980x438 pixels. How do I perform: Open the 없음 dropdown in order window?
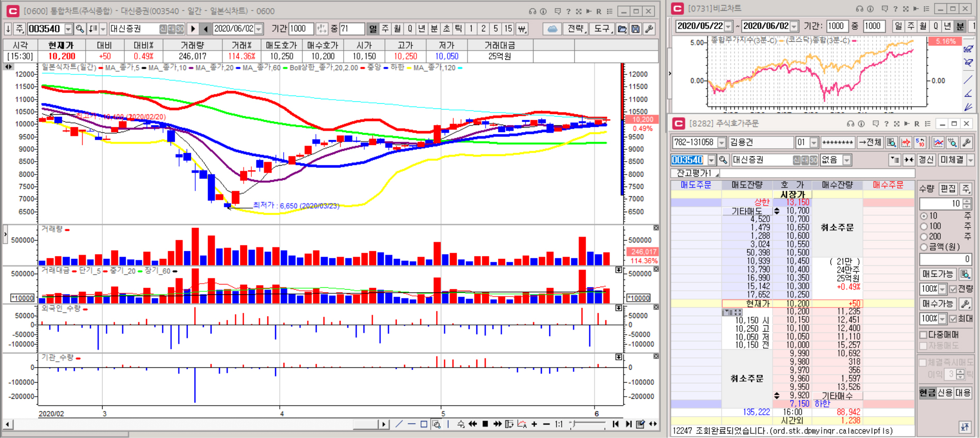click(x=846, y=160)
